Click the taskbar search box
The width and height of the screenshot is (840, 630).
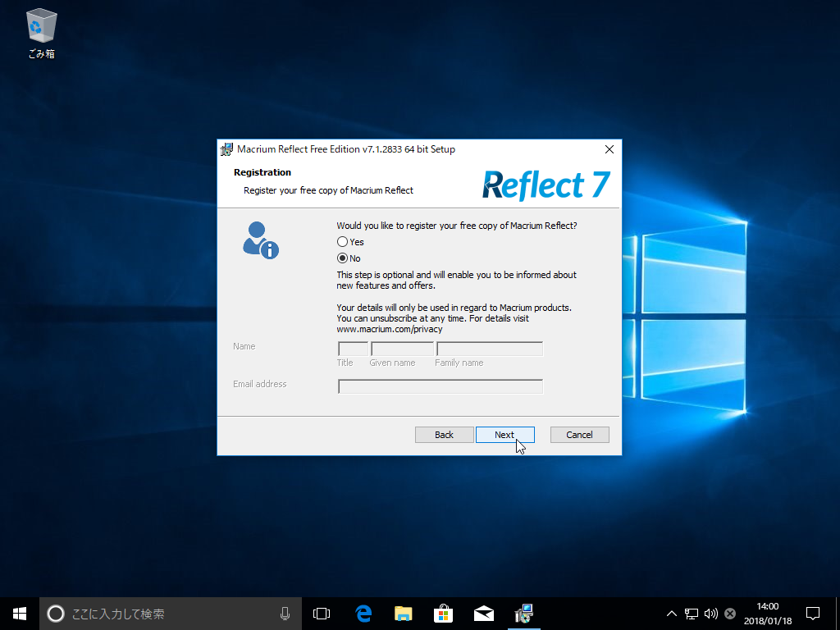[171, 614]
